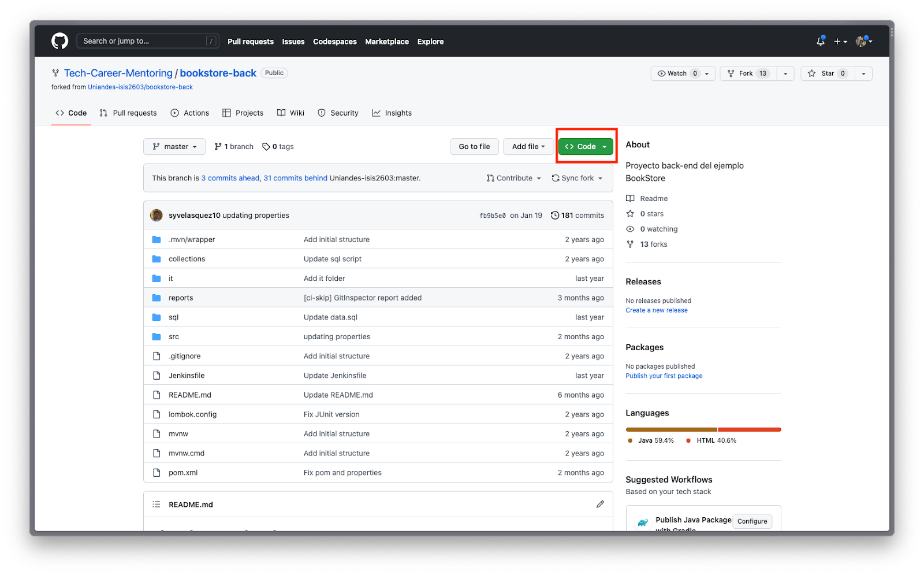Open the syvelasquez10 author link
This screenshot has width=924, height=575.
(x=195, y=216)
